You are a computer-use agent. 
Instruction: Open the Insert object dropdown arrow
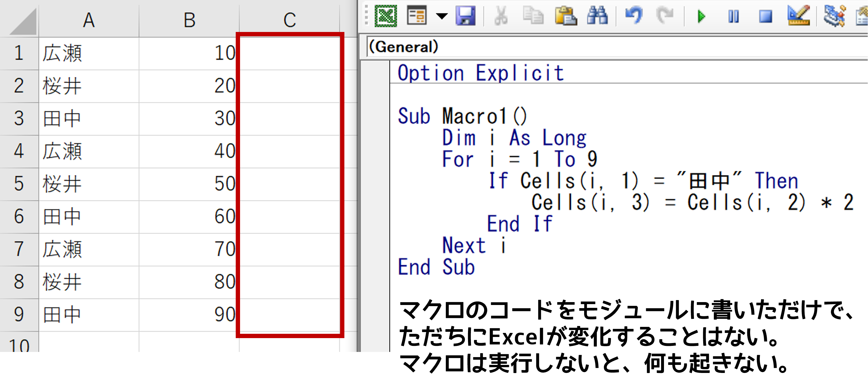coord(442,16)
